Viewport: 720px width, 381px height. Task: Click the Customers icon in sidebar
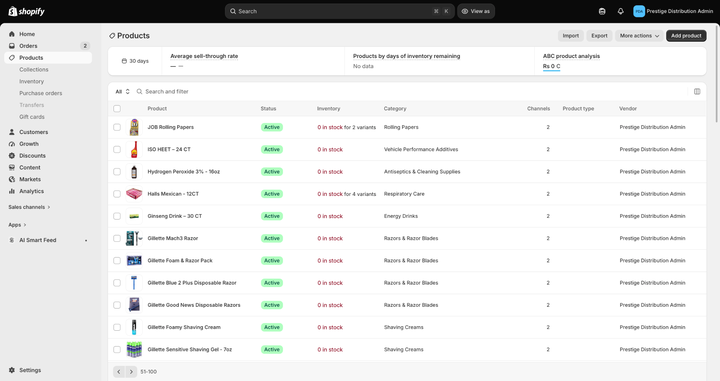[12, 132]
